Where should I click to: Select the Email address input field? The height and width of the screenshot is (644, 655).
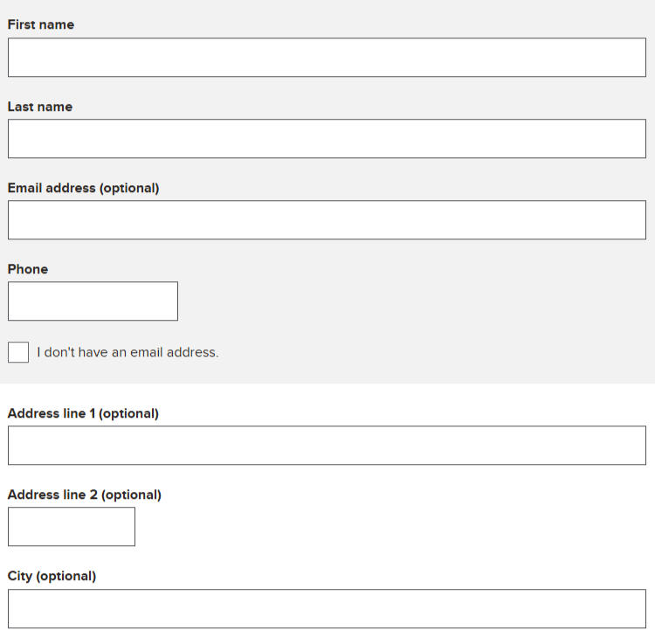click(327, 220)
